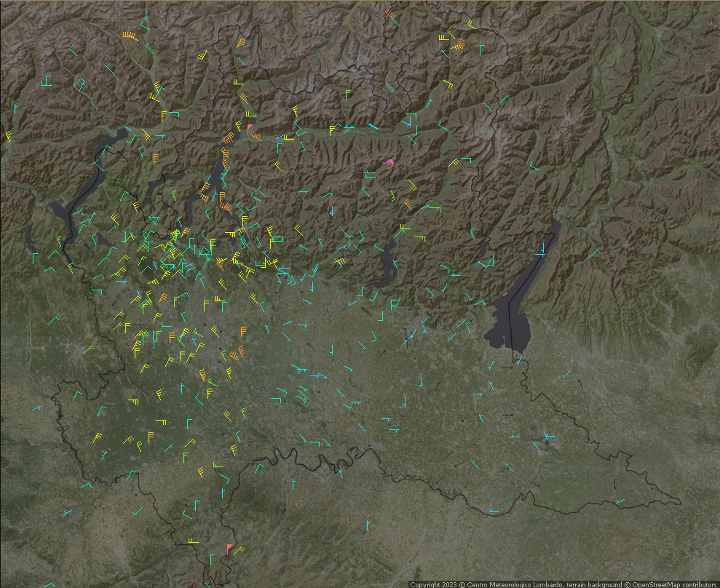Select the yellow wind barb beside the bottom red flag

239,549
